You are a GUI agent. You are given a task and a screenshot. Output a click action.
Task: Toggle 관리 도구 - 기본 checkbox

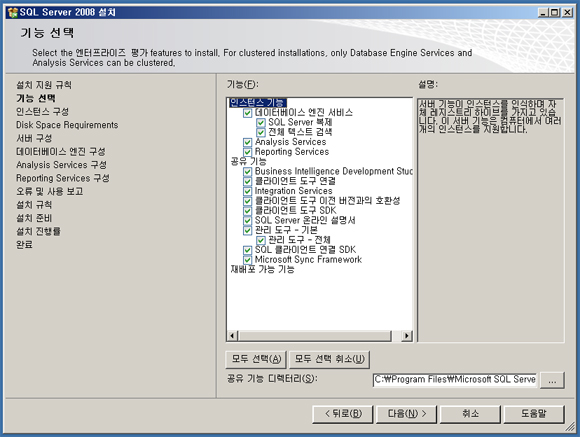(x=247, y=230)
